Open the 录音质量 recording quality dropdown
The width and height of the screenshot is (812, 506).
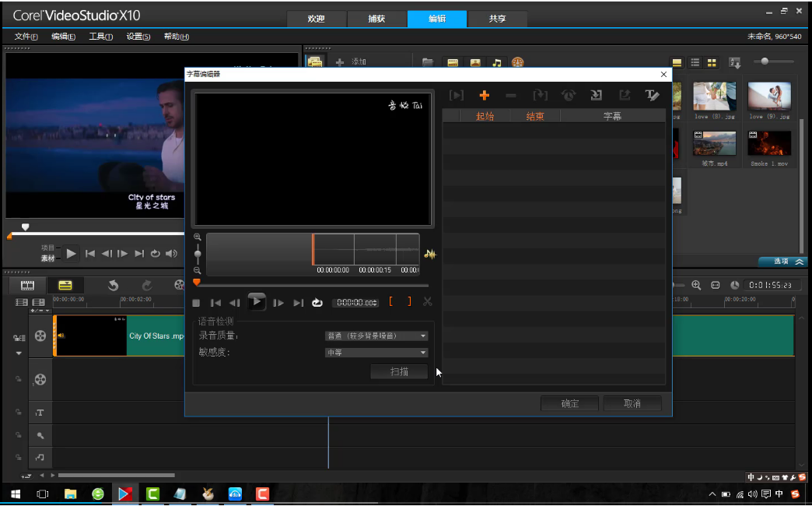click(376, 336)
